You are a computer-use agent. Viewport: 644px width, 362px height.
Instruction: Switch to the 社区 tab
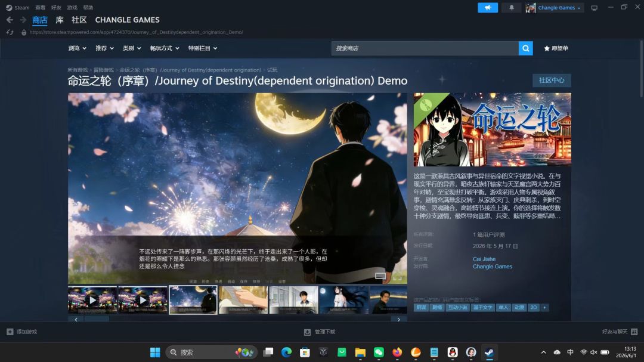click(x=79, y=20)
